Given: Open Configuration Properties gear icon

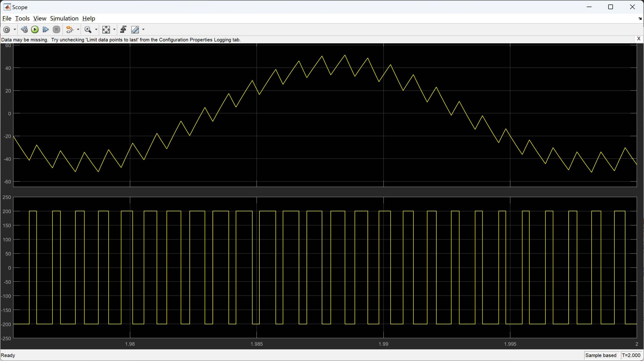Looking at the screenshot, I should click(x=7, y=29).
